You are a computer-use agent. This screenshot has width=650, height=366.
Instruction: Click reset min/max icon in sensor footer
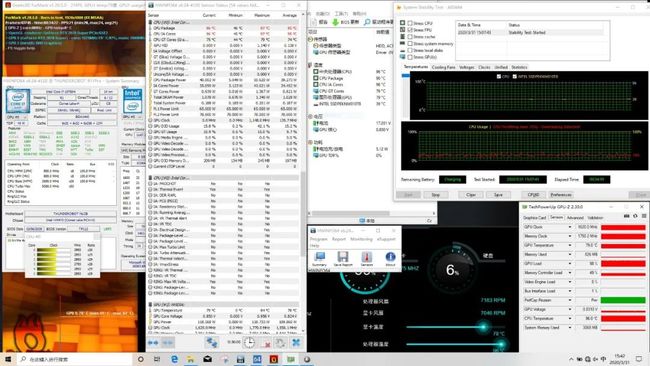280,343
